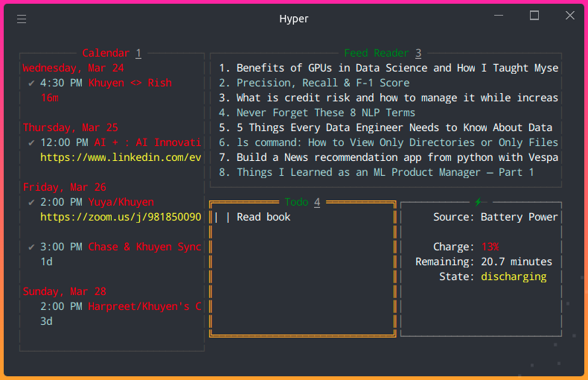588x380 pixels.
Task: Click the 1d countdown under Chase sync
Action: coord(46,262)
